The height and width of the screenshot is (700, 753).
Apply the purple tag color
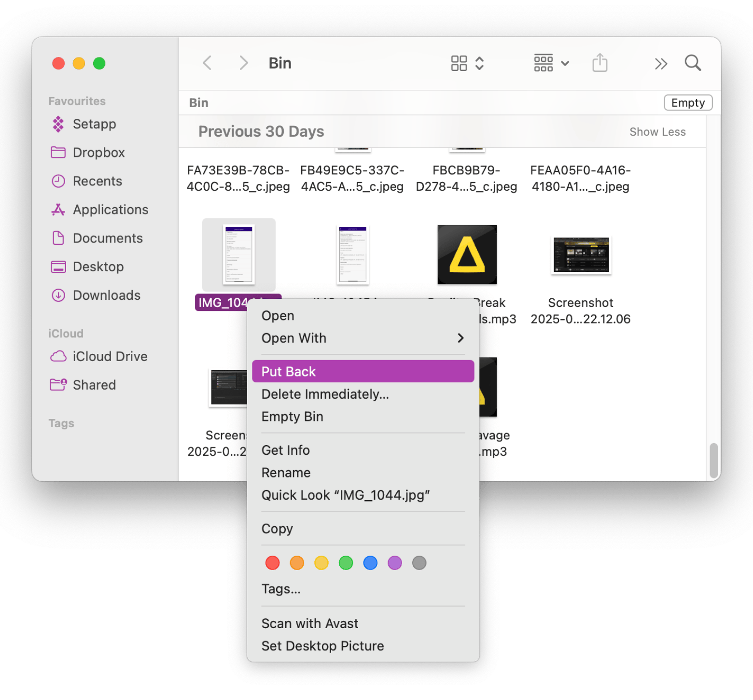pos(394,562)
